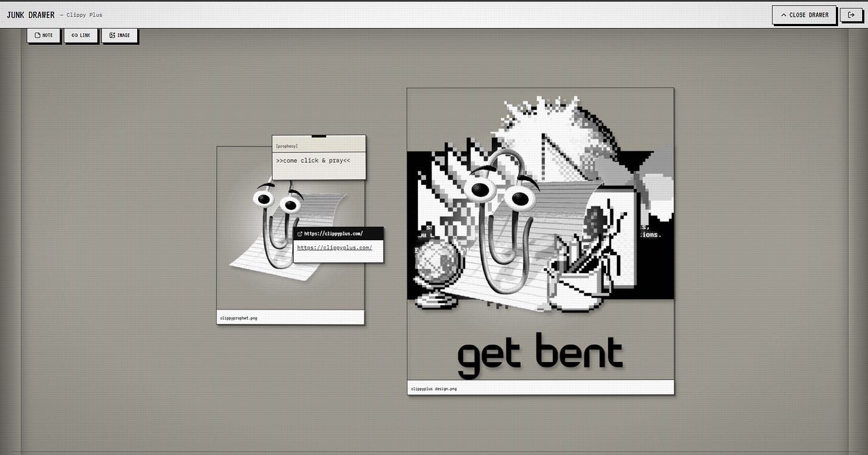Add a new Note item

coord(44,35)
